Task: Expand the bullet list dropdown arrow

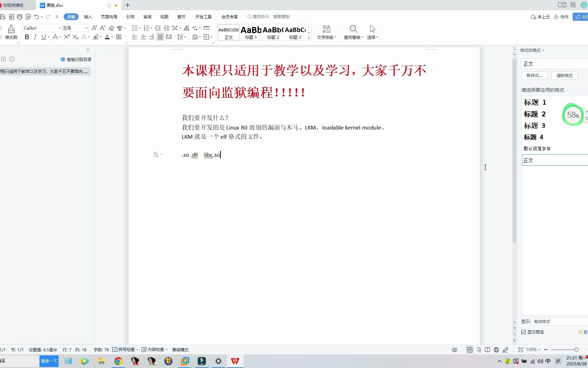Action: click(x=140, y=28)
